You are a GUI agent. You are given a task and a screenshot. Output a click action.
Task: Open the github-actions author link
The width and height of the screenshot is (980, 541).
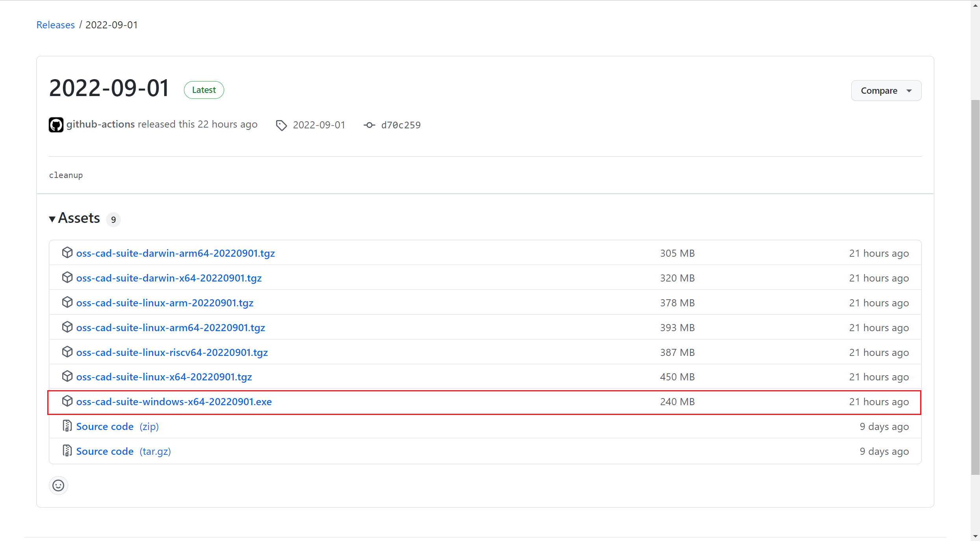tap(100, 124)
